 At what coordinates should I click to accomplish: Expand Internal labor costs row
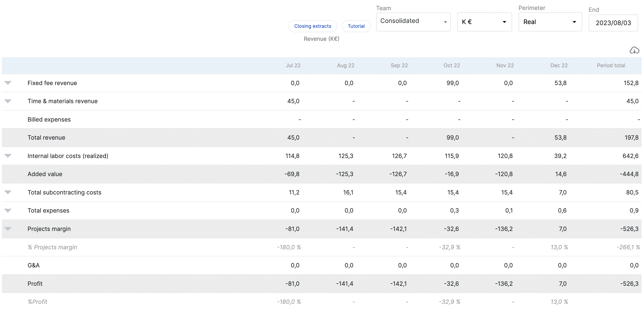[8, 156]
